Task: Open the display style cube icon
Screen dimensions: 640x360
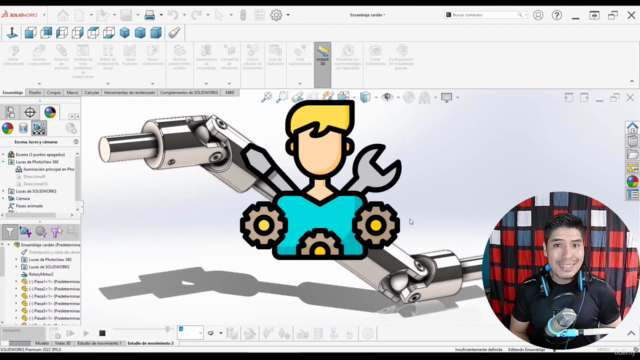Action: pos(365,97)
